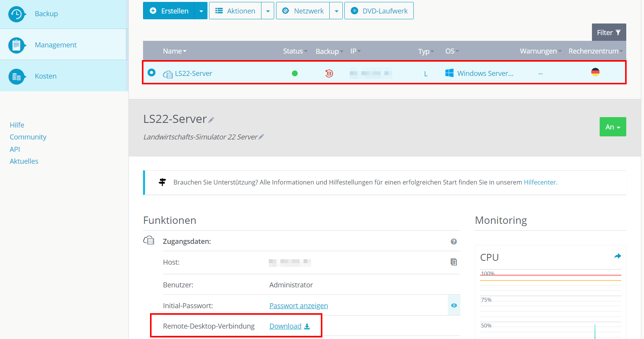Click the Aktionen button
644x339 pixels.
pos(235,11)
